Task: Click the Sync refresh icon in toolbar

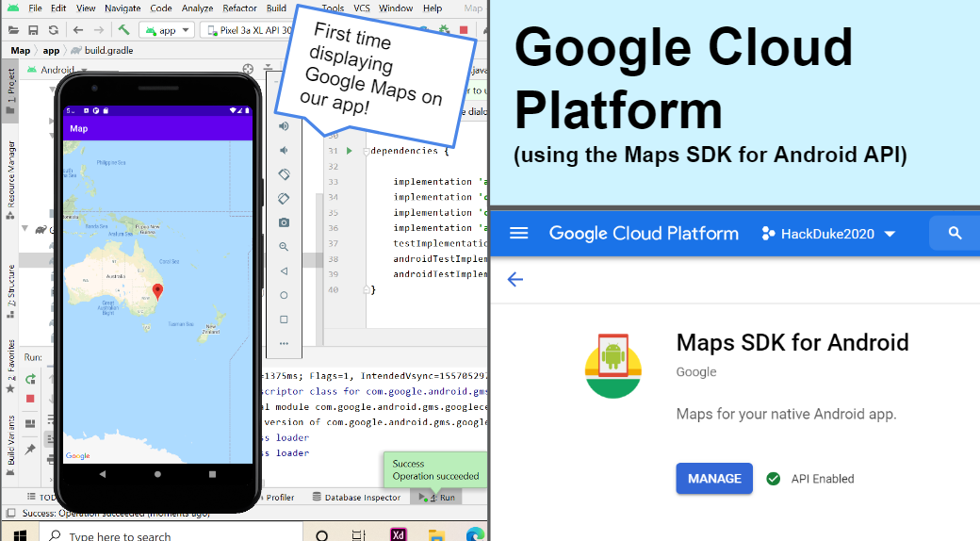Action: point(54,30)
